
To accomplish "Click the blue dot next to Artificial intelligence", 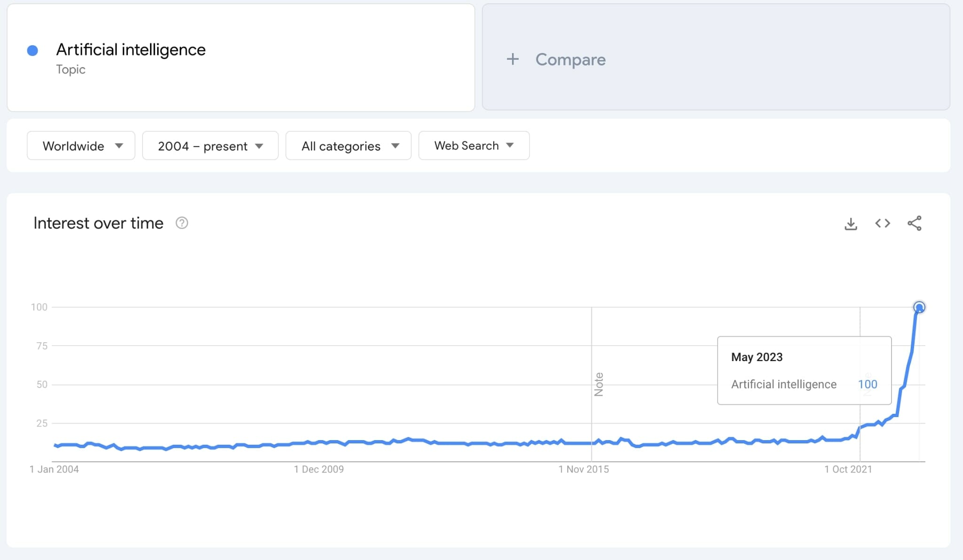I will [x=32, y=51].
